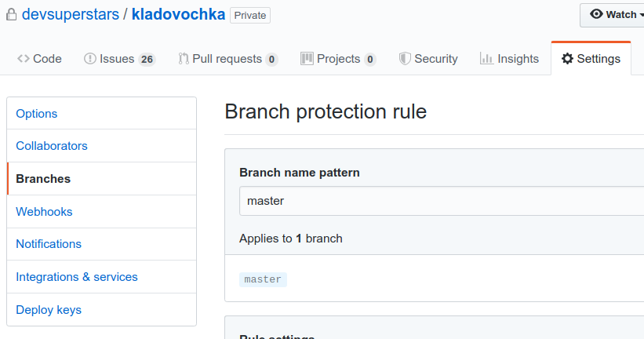Click the Settings gear icon

[x=567, y=59]
